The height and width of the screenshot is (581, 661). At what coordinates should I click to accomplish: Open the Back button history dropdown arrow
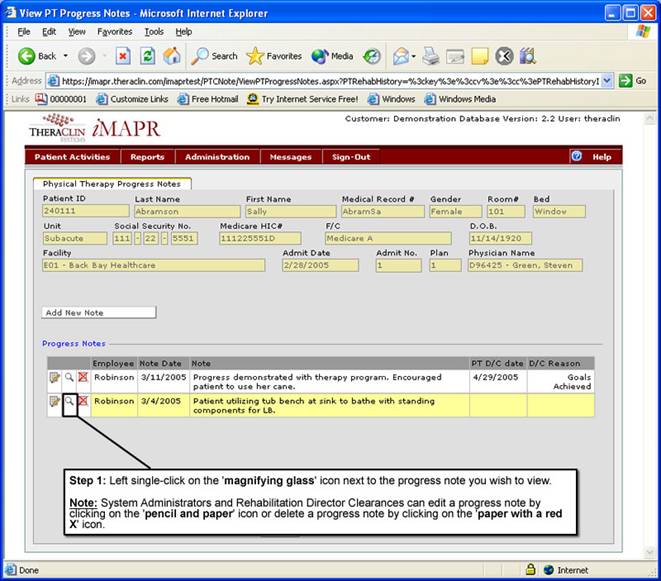coord(66,56)
